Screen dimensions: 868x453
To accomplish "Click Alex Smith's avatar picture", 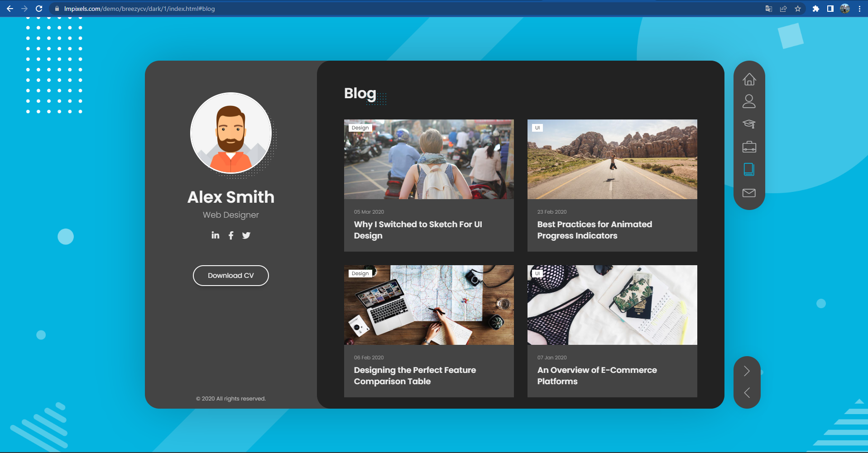I will (231, 133).
